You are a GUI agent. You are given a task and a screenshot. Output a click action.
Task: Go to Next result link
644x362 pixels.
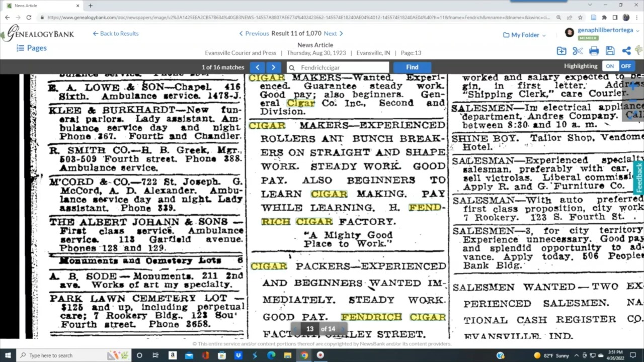coord(333,34)
